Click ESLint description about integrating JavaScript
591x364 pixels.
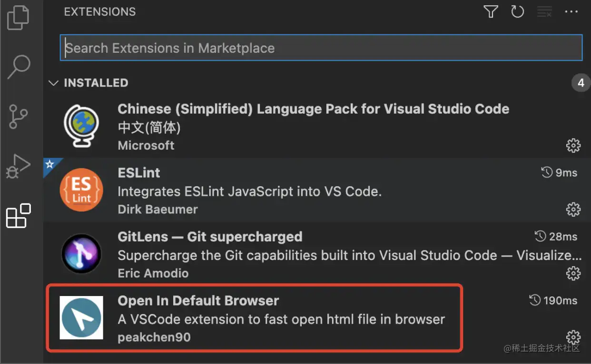pos(250,192)
